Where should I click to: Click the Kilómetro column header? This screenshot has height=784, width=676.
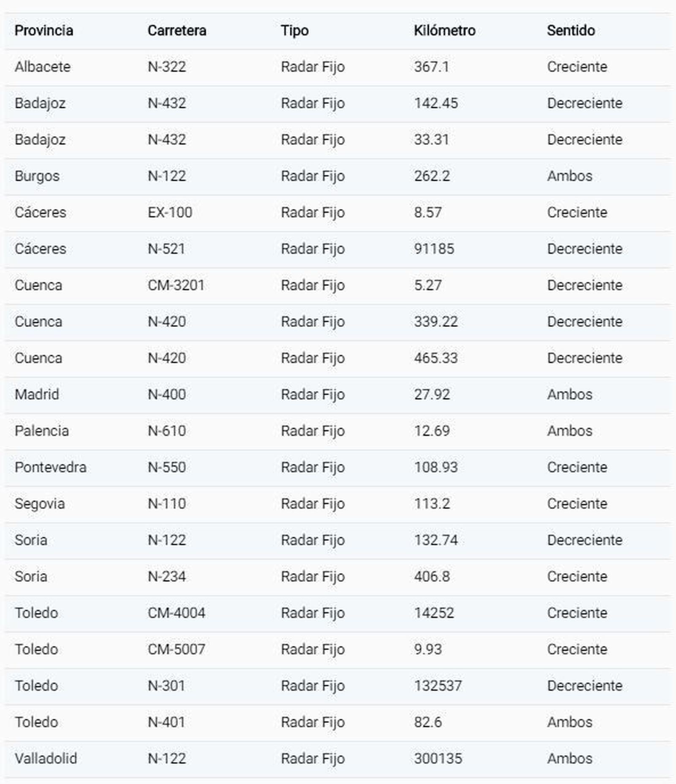[444, 30]
